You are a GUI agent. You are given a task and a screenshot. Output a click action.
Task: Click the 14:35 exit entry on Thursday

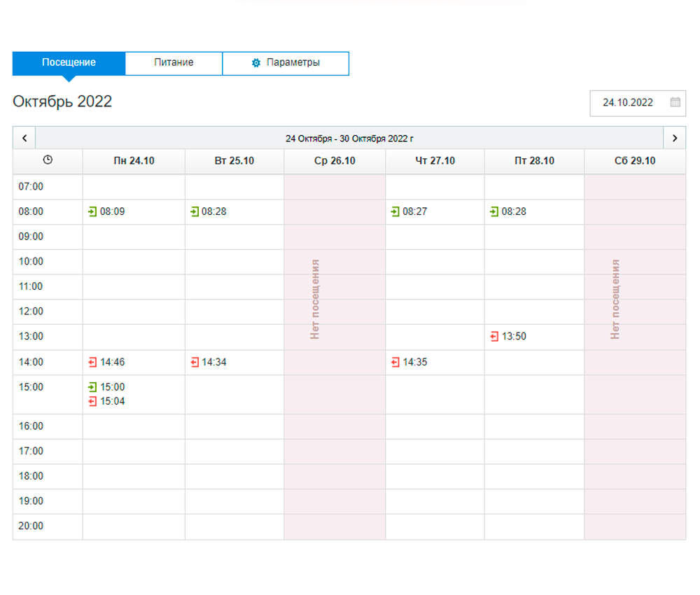pyautogui.click(x=409, y=362)
